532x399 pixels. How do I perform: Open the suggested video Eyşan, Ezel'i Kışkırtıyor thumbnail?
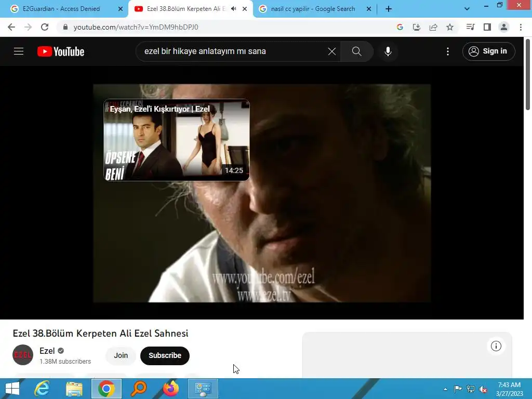point(177,140)
